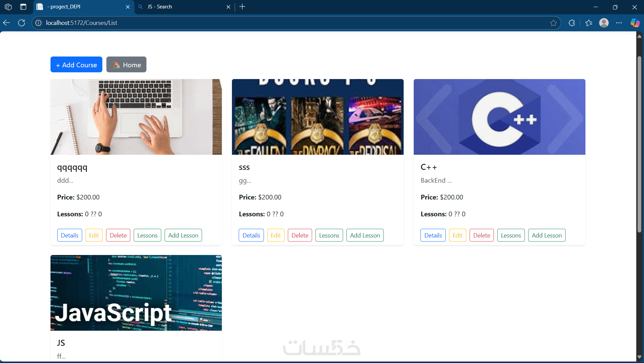Open Settings and more menu

(619, 23)
